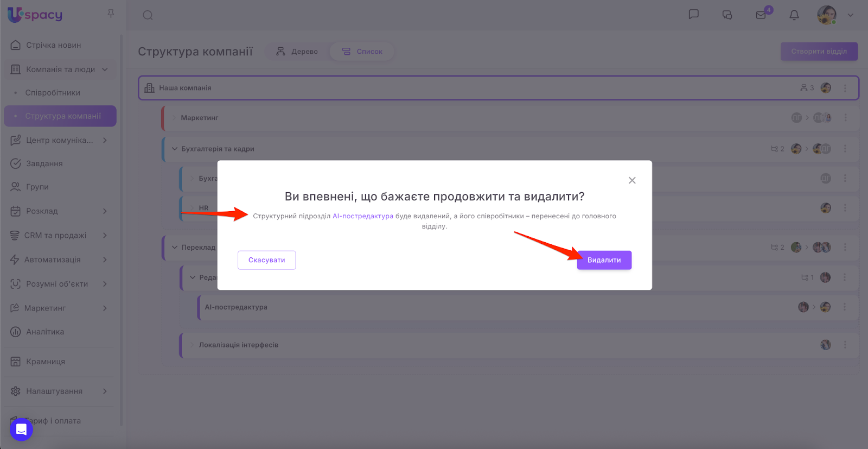Open the chat messages icon
Screen dimensions: 868x449
pyautogui.click(x=693, y=15)
